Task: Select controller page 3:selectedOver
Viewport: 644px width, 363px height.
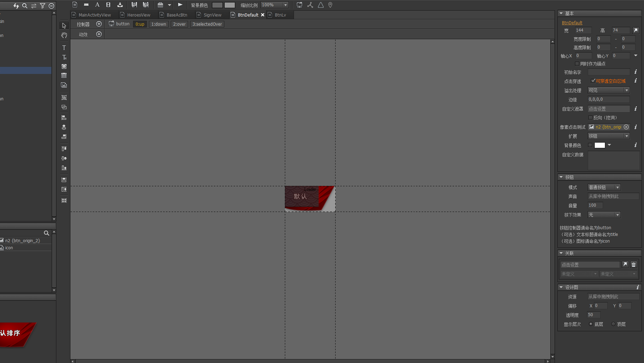Action: [207, 24]
